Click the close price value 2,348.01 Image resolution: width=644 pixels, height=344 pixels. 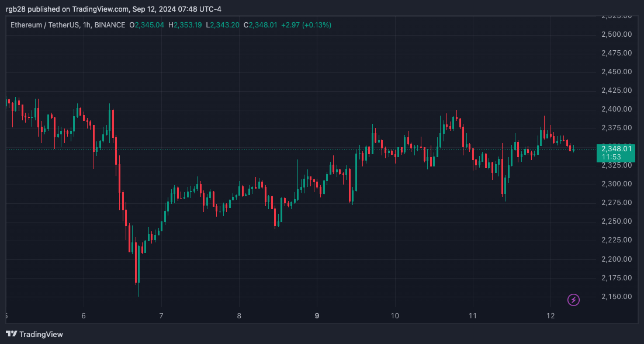point(261,25)
